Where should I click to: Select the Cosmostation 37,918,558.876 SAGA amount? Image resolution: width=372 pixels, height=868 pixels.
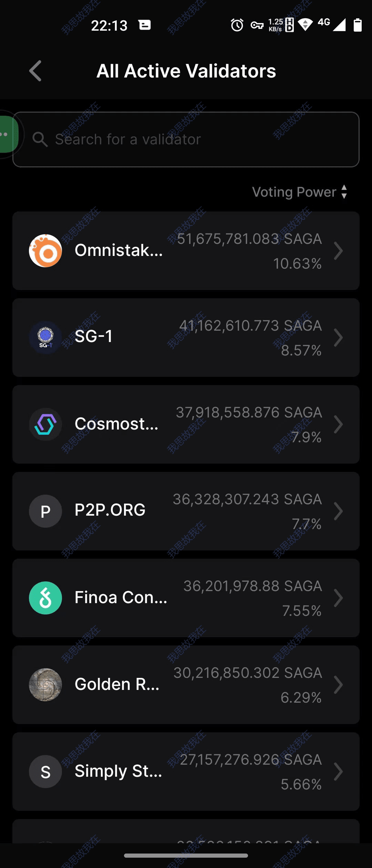click(249, 412)
